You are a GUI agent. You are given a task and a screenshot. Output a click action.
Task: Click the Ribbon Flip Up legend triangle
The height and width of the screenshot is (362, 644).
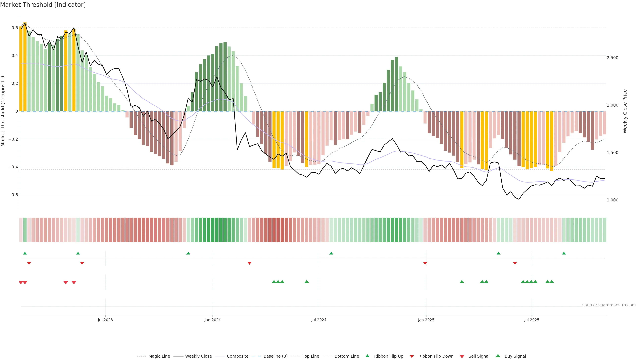367,356
